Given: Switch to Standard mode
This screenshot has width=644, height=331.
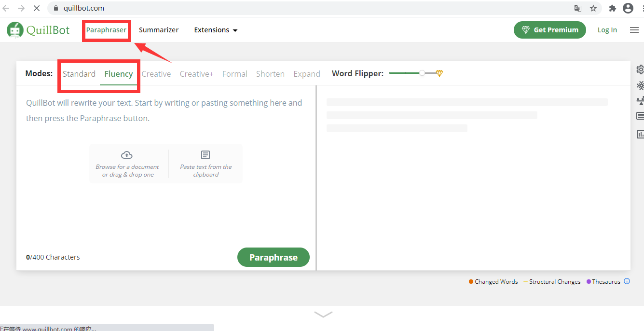Looking at the screenshot, I should click(79, 74).
